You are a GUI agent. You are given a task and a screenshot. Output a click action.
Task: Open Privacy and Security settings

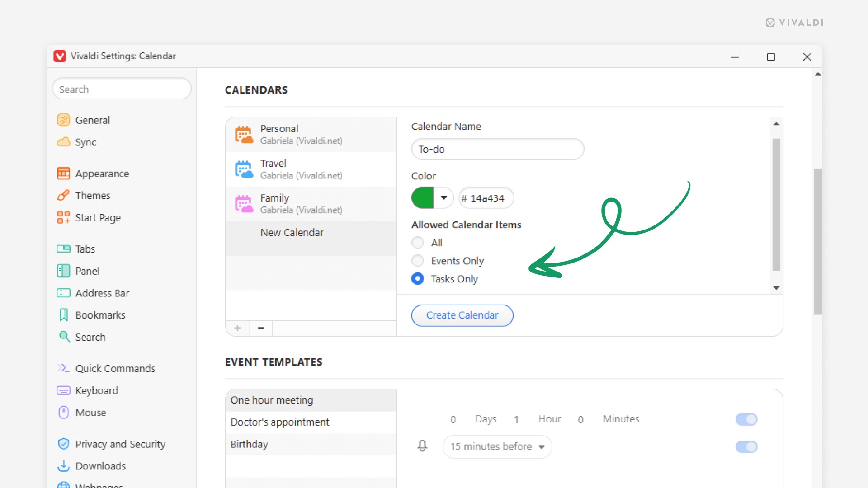click(x=120, y=444)
